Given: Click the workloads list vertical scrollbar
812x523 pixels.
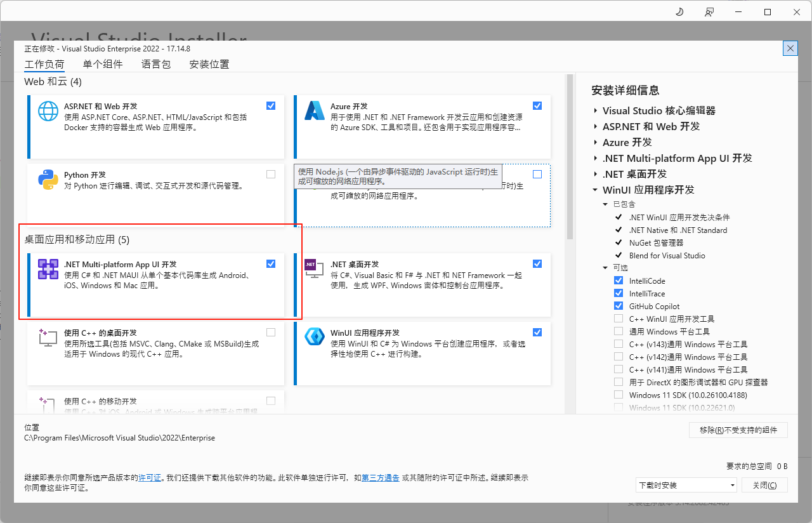Looking at the screenshot, I should (x=570, y=159).
